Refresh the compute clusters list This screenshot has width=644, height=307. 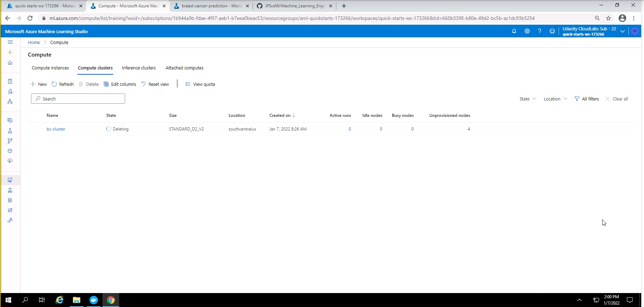pos(63,84)
